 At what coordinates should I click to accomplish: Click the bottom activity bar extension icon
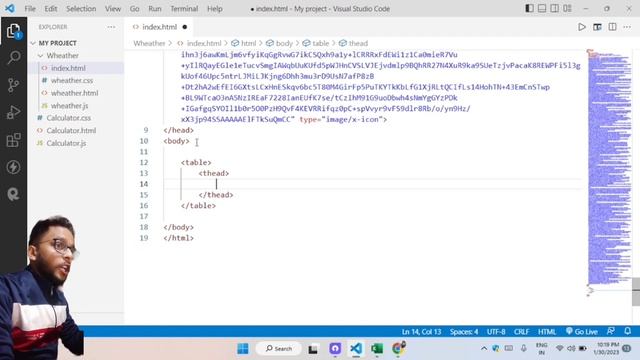13,194
